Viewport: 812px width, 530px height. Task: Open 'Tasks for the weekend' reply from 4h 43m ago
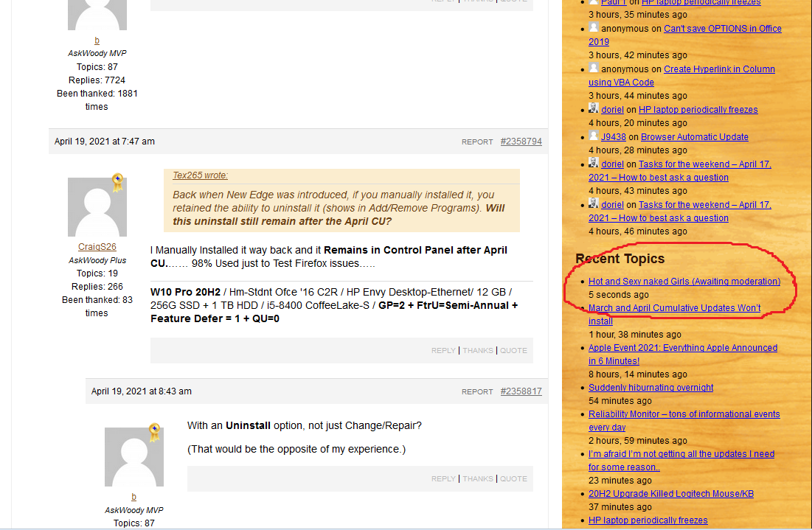pos(679,171)
